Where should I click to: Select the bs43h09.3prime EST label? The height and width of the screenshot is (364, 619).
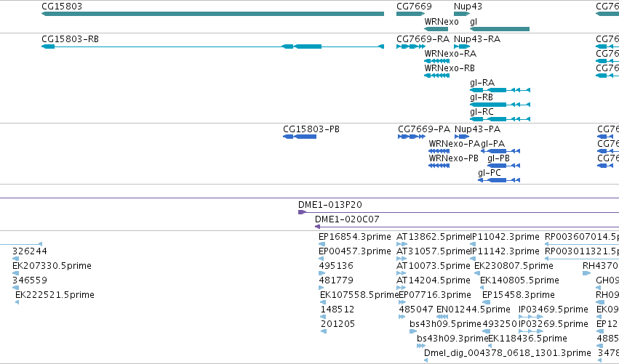452,339
